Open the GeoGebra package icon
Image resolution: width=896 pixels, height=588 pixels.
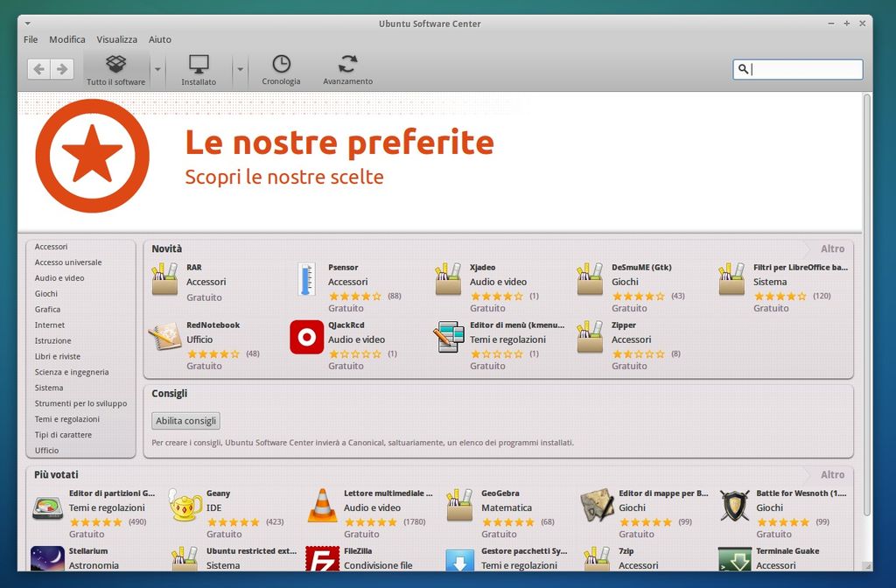[x=459, y=505]
